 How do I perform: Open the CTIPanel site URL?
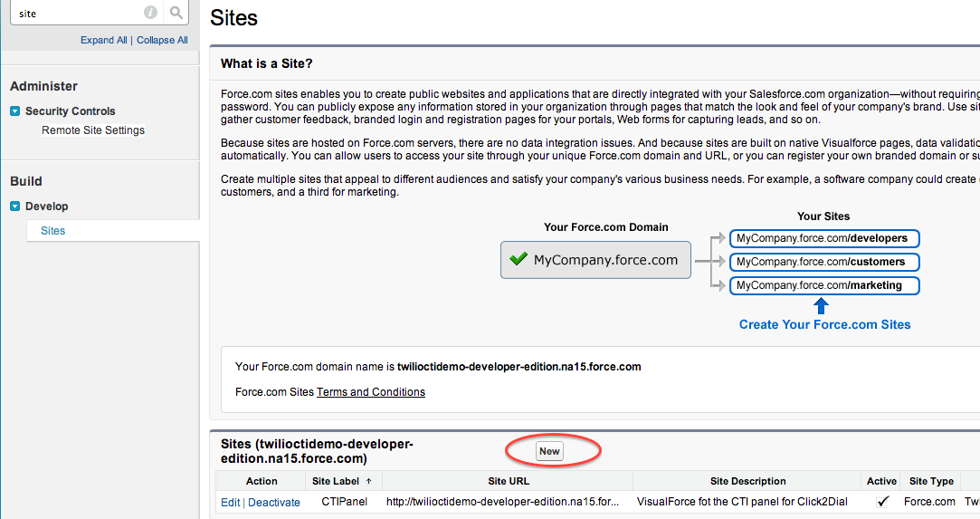(502, 502)
